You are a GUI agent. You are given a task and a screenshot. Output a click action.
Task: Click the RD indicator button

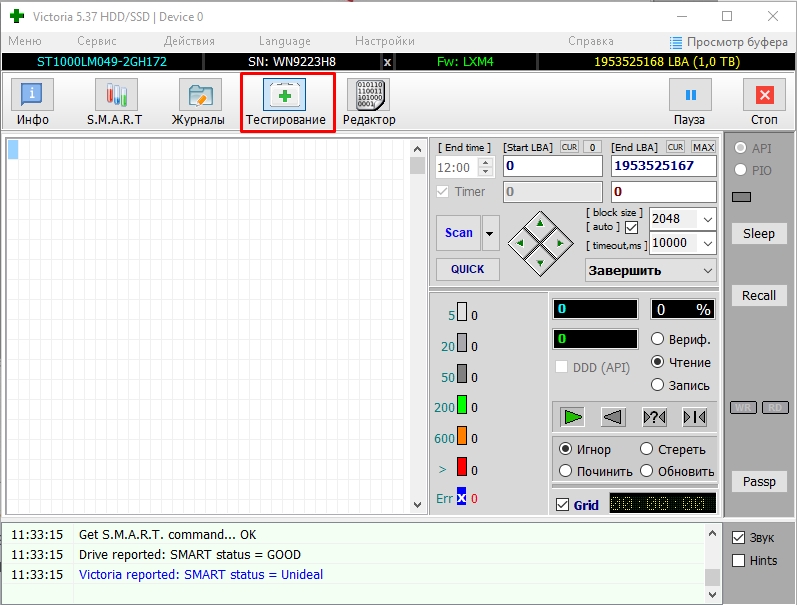(775, 408)
